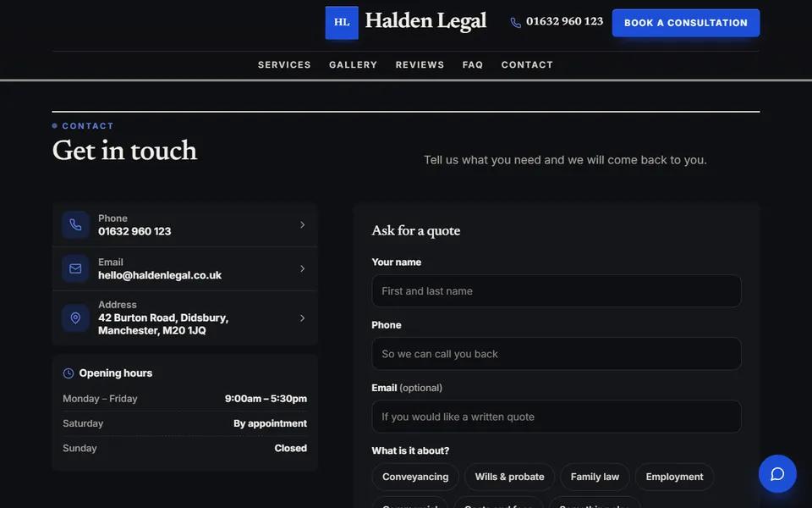This screenshot has height=508, width=812.
Task: Focus the Your name input field
Action: tap(557, 290)
